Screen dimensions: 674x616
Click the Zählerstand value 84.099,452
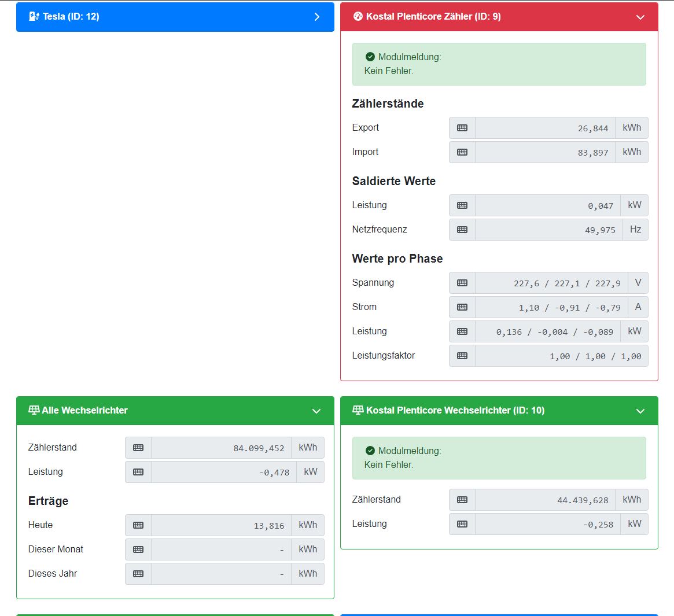(x=221, y=448)
